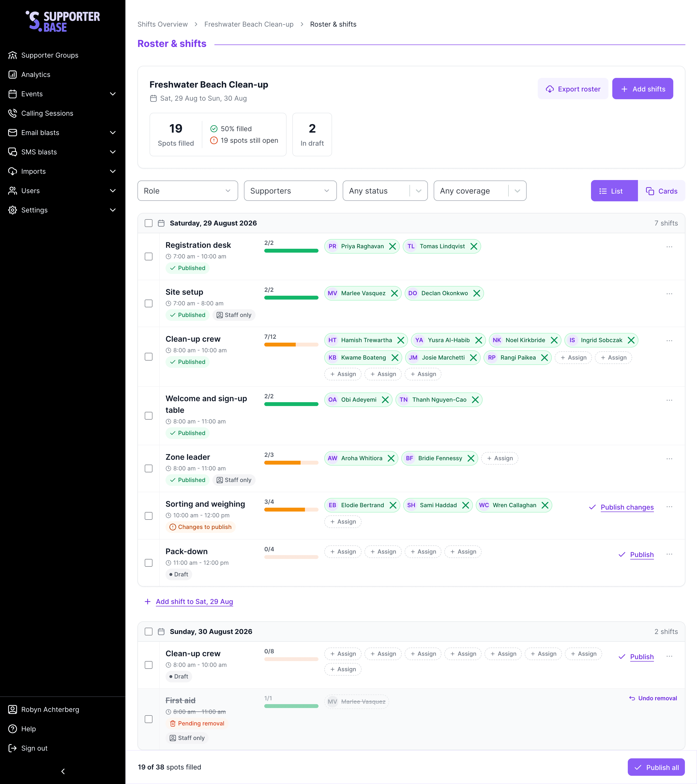Screen dimensions: 697x784
Task: Assign a supporter to the Zone leader slot
Action: [x=500, y=458]
